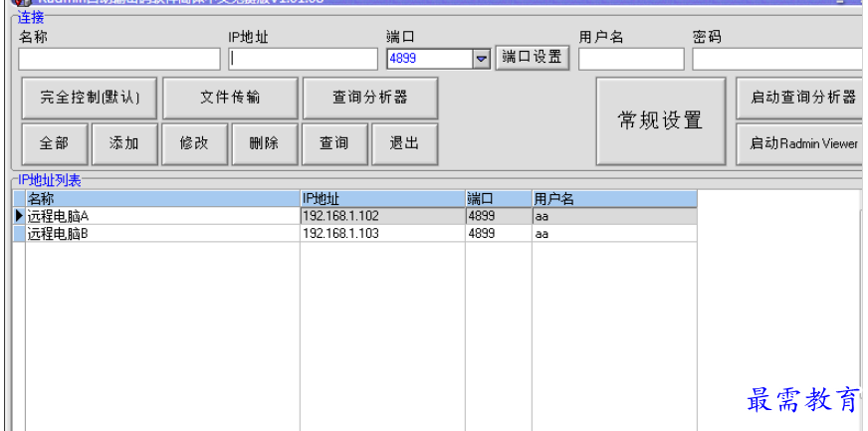The width and height of the screenshot is (868, 431).
Task: Click the 用户名 column header
Action: point(614,199)
